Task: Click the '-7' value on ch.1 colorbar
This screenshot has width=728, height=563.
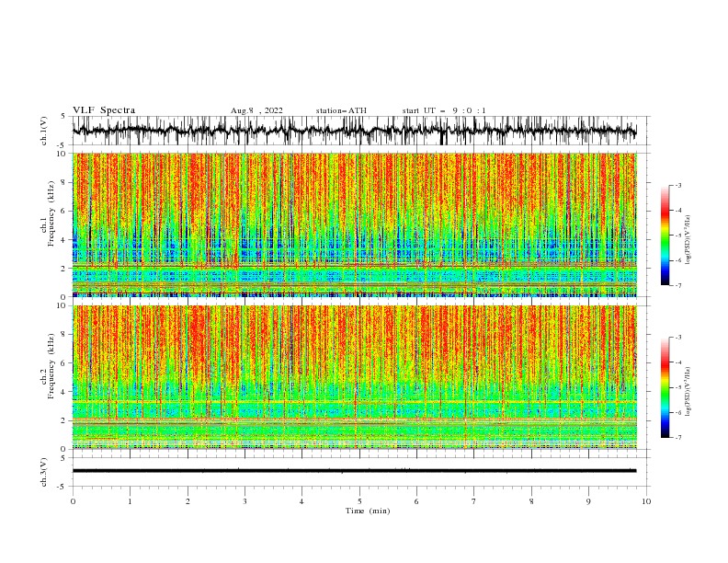Action: point(677,285)
